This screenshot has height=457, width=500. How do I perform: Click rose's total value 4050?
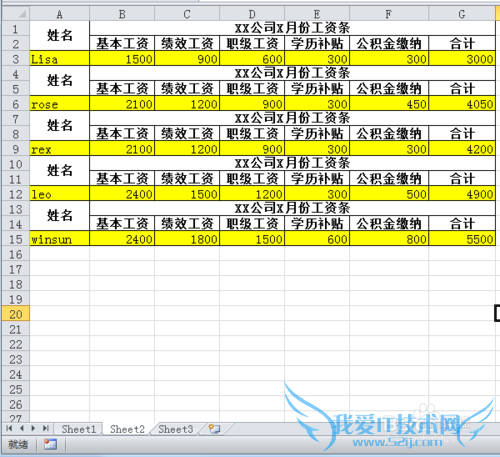[462, 104]
